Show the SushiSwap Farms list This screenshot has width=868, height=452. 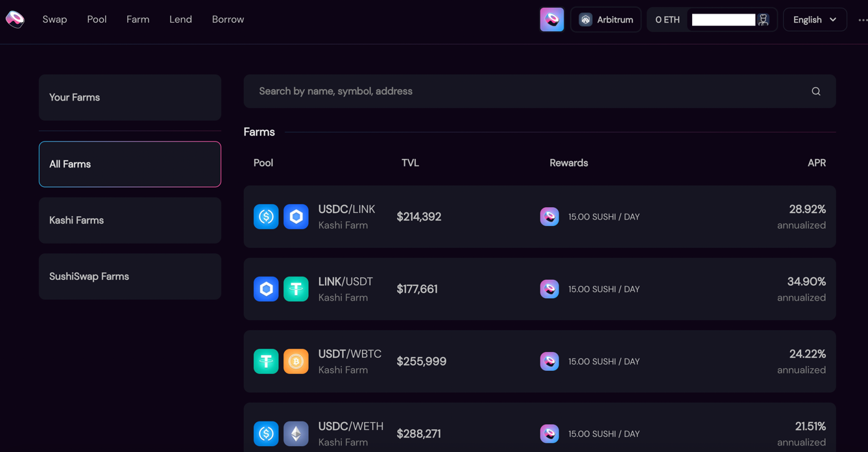pos(130,277)
